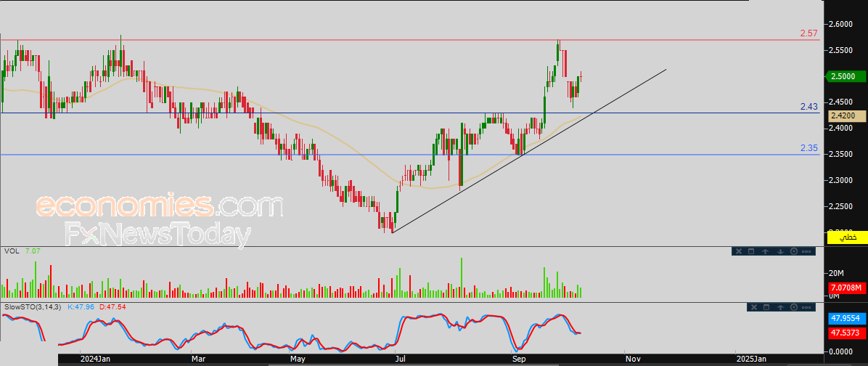Click the 2.3000 price axis label
The width and height of the screenshot is (868, 366).
coord(841,180)
